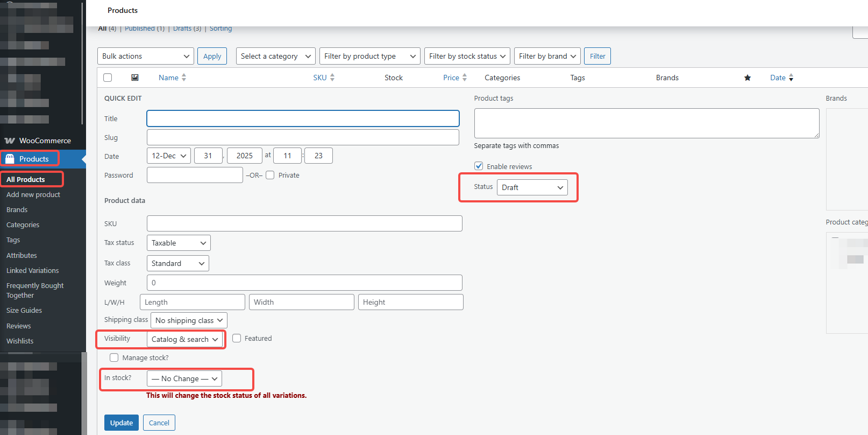Open the Bulk actions dropdown
The width and height of the screenshot is (868, 435).
(146, 56)
